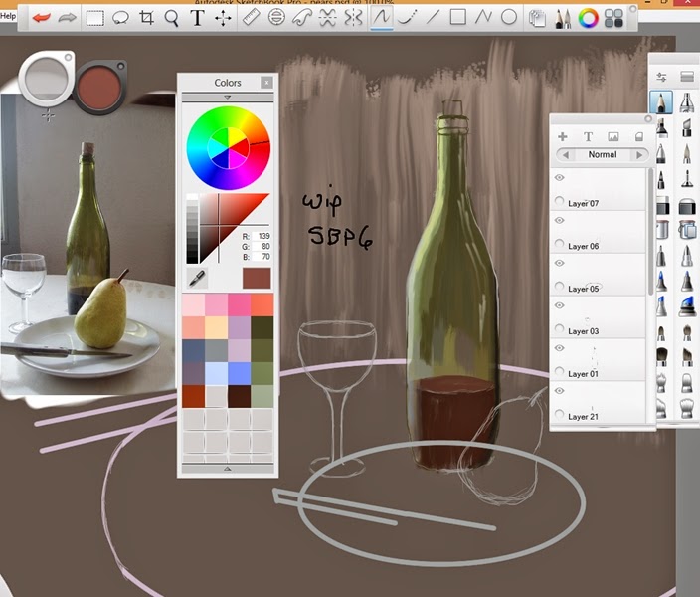Activate the Zoom magnifier tool
The width and height of the screenshot is (700, 597).
(x=171, y=18)
